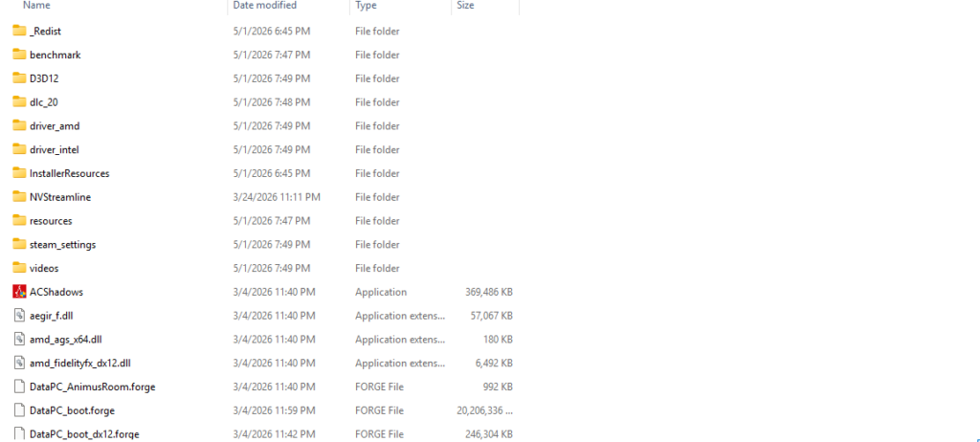Select the file name DataPC_boot.forge

(72, 410)
